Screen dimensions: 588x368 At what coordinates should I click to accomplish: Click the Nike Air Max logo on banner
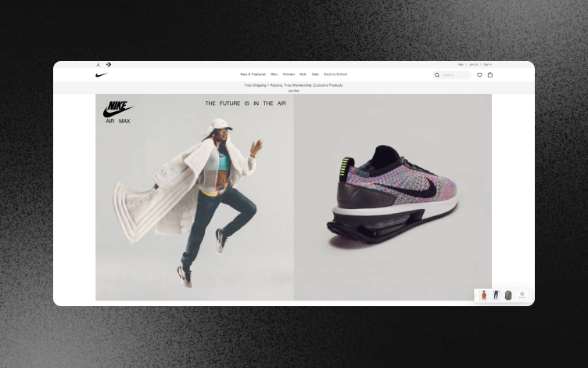(118, 112)
